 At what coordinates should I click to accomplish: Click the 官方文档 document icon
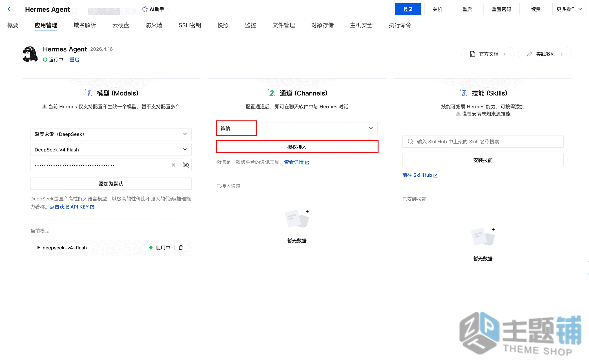pos(472,54)
